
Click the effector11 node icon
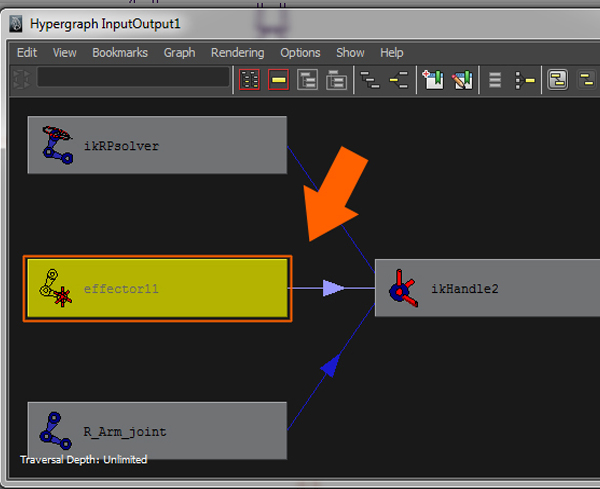click(x=55, y=288)
